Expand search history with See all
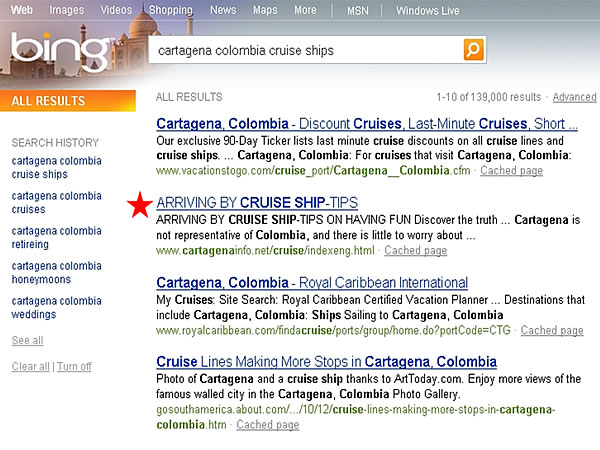Image resolution: width=600 pixels, height=450 pixels. (27, 341)
